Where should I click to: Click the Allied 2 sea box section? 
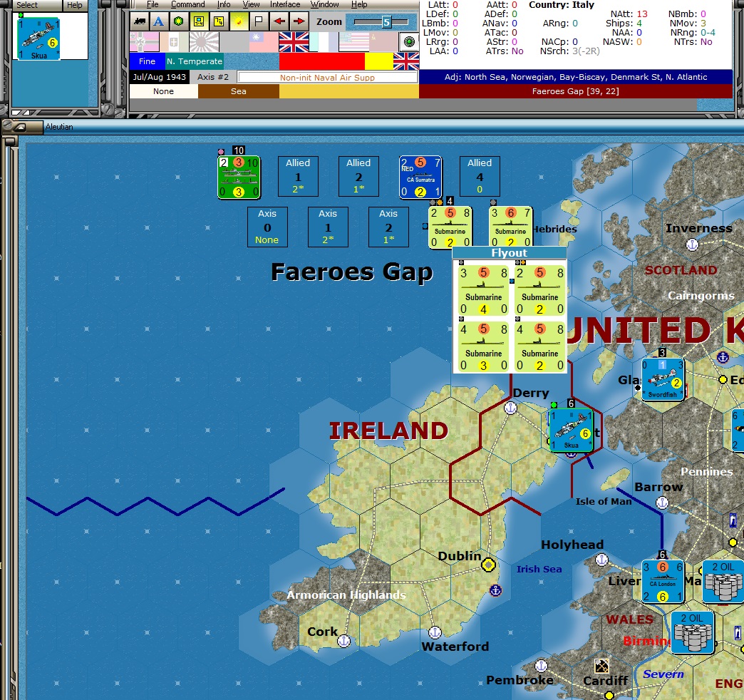pos(358,176)
